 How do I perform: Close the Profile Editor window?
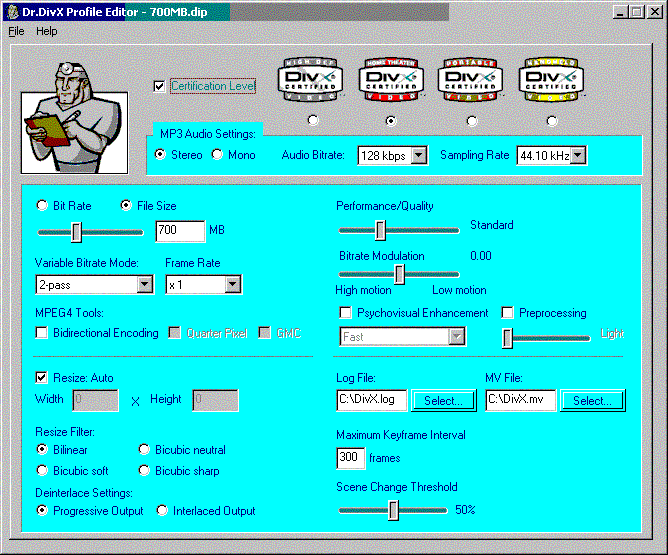tap(654, 12)
